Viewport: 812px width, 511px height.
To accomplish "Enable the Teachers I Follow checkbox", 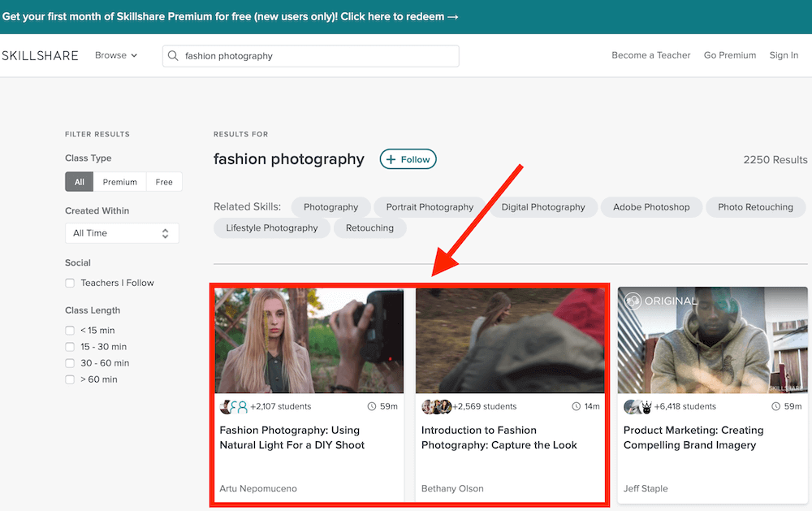I will 70,283.
